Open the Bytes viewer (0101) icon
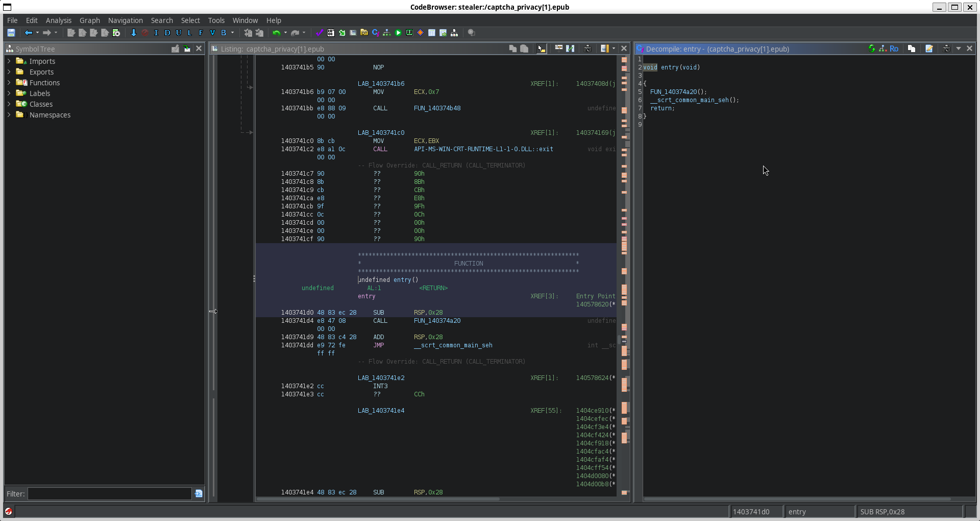This screenshot has width=980, height=521. coord(331,33)
